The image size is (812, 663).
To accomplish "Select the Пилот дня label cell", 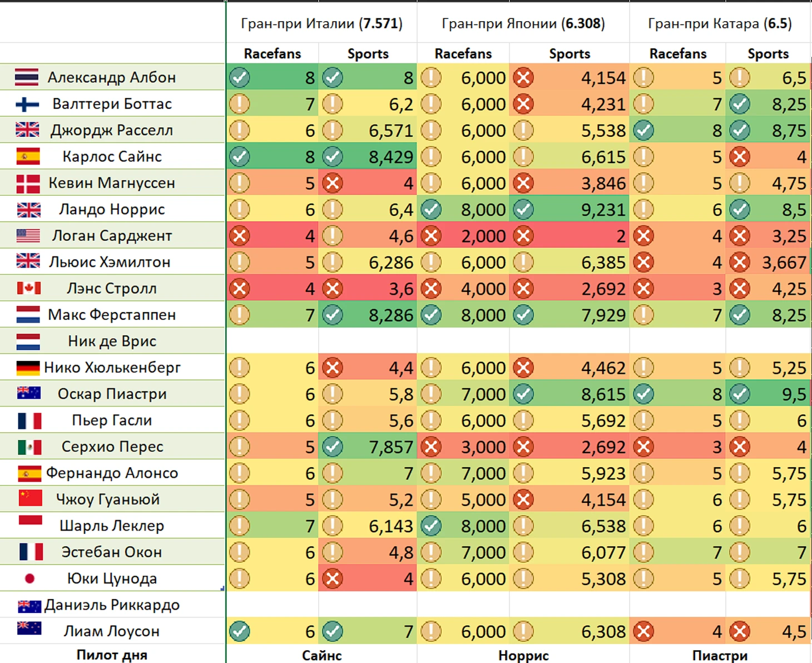I will 112,655.
